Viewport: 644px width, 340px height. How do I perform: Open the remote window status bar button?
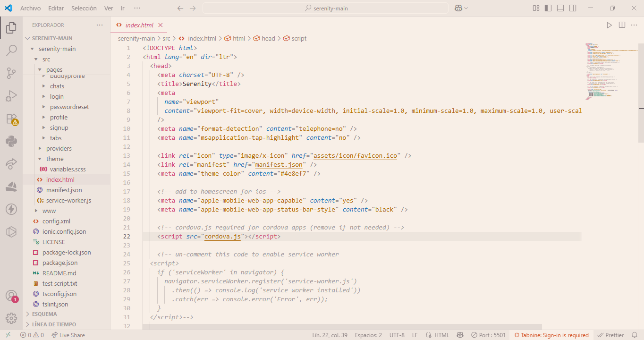[x=8, y=335]
